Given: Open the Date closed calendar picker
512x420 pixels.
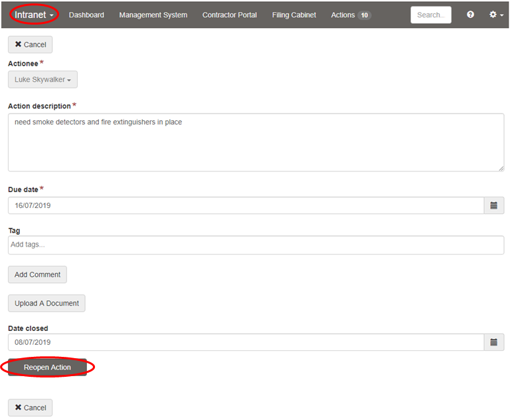Looking at the screenshot, I should [493, 342].
